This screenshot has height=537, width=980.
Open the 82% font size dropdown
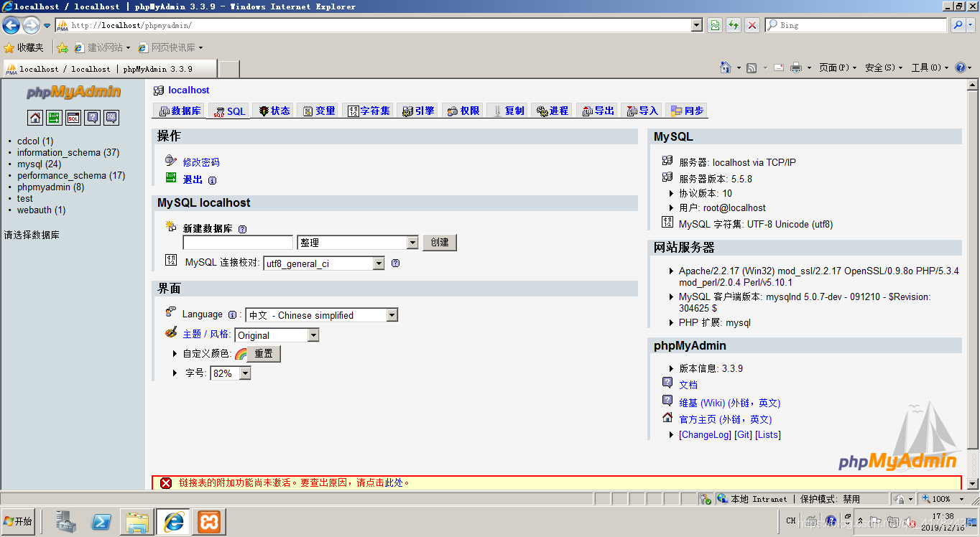(230, 373)
